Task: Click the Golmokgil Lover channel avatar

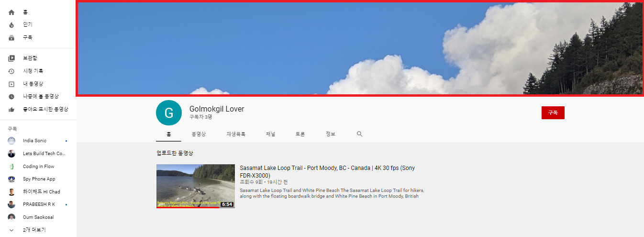Action: (x=169, y=113)
